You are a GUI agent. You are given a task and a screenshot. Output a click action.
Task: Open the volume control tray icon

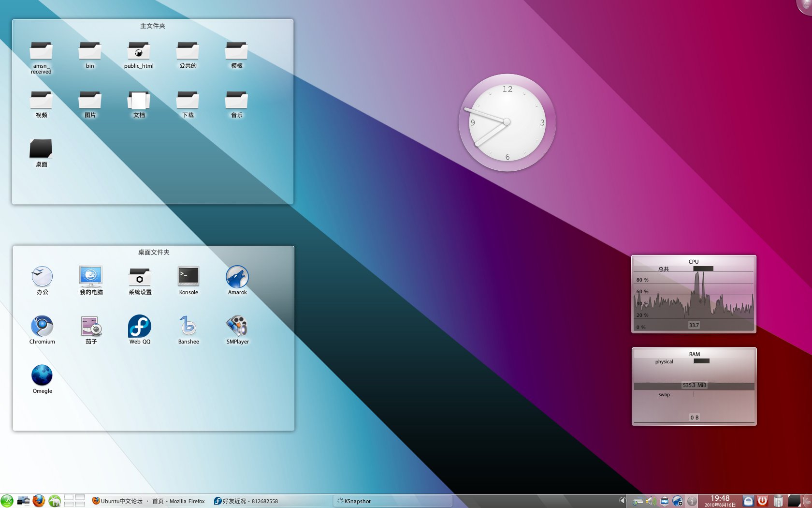tap(651, 501)
